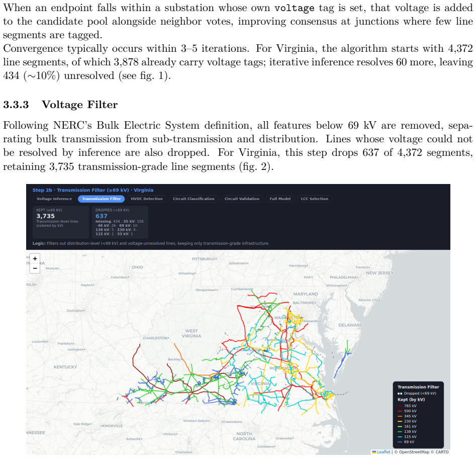Image resolution: width=476 pixels, height=458 pixels.
Task: Click the 230 kV yellow legend swatch
Action: pos(400,422)
